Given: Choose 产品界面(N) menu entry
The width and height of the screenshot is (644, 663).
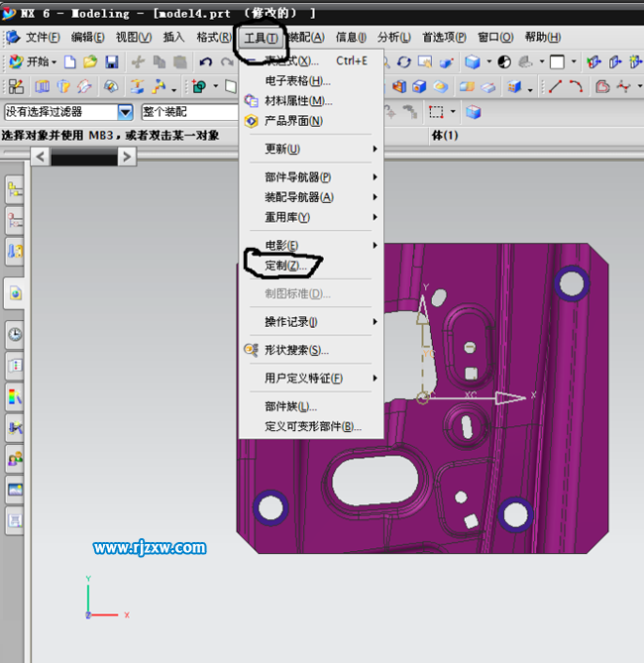Looking at the screenshot, I should 311,121.
